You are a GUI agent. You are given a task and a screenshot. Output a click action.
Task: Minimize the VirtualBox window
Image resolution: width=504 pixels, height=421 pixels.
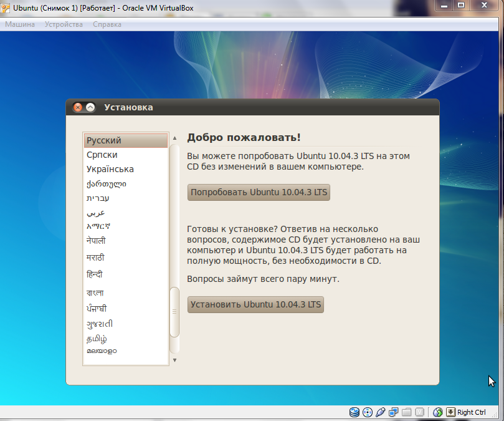pos(444,6)
